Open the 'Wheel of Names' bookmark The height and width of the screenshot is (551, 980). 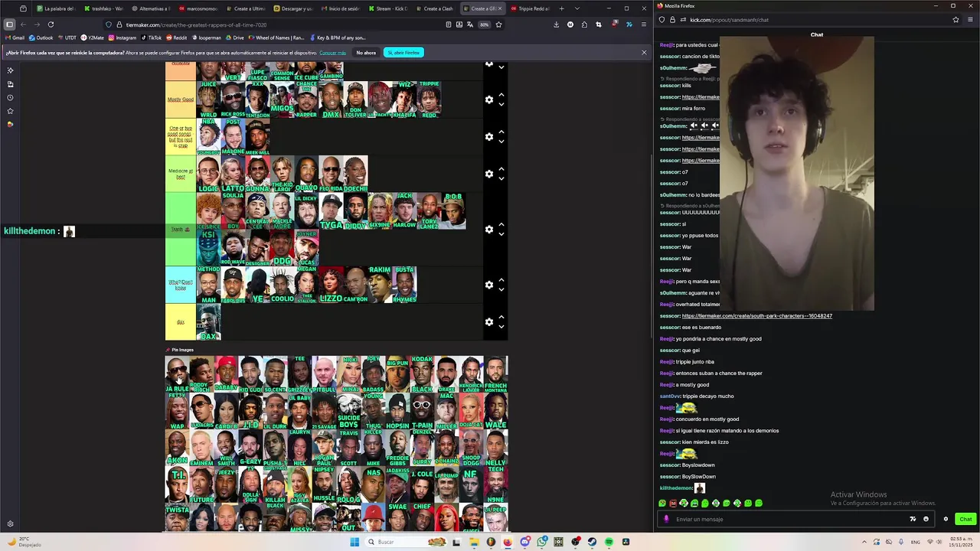[278, 37]
